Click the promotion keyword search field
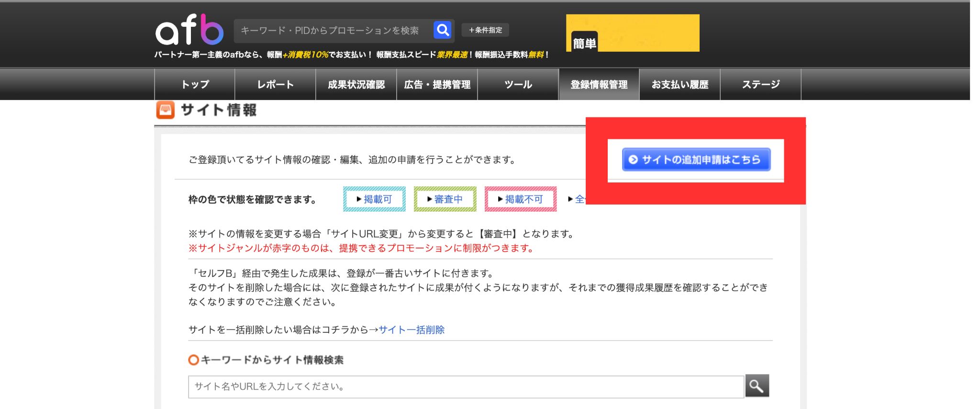This screenshot has width=980, height=409. pyautogui.click(x=333, y=31)
